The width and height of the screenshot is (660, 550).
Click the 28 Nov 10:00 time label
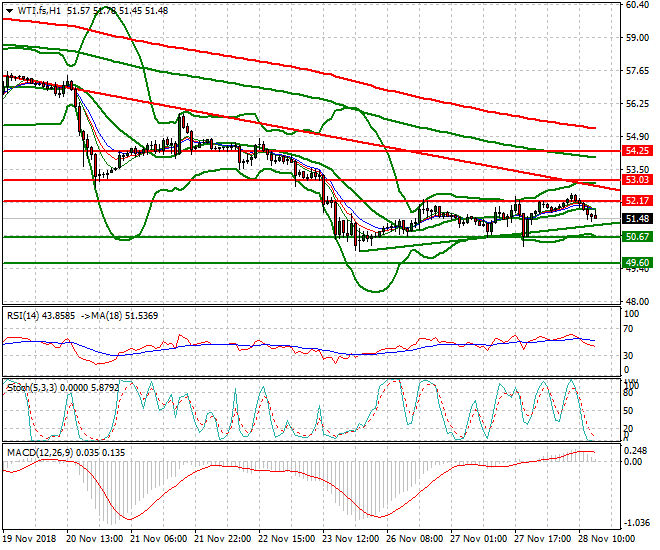click(x=607, y=539)
